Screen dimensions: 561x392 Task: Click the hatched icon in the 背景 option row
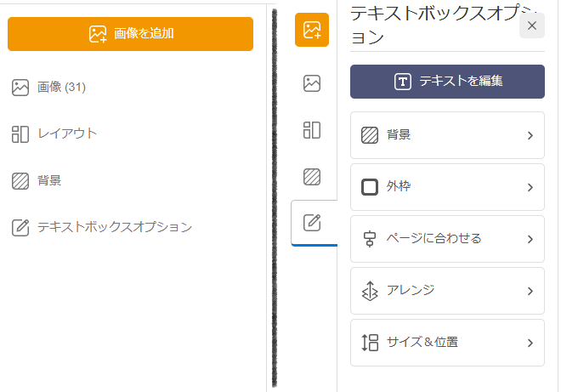370,135
